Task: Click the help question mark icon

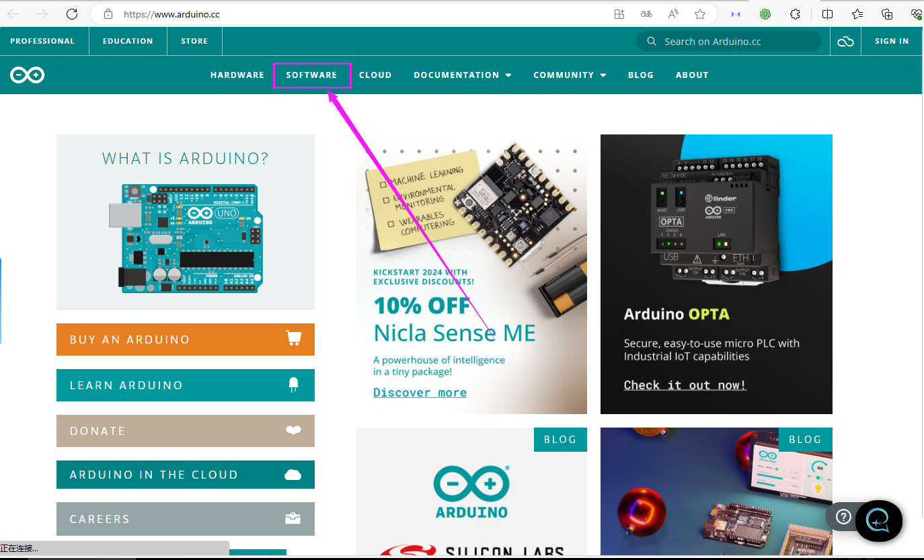Action: pos(843,517)
